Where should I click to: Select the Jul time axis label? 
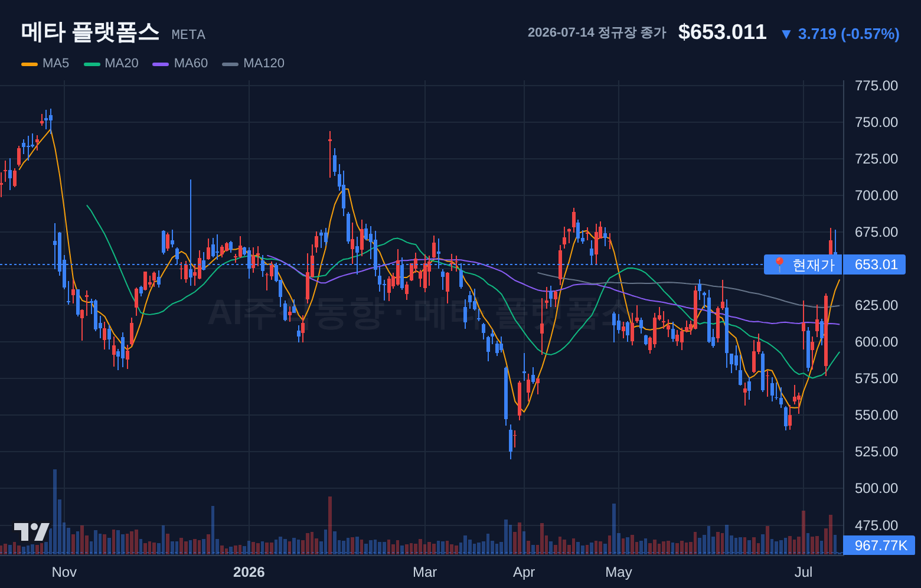click(804, 572)
